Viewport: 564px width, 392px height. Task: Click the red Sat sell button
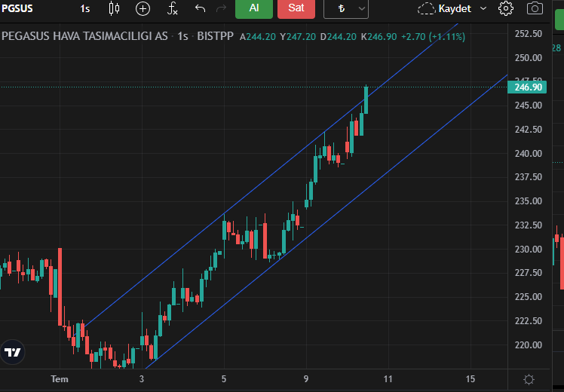pos(296,8)
